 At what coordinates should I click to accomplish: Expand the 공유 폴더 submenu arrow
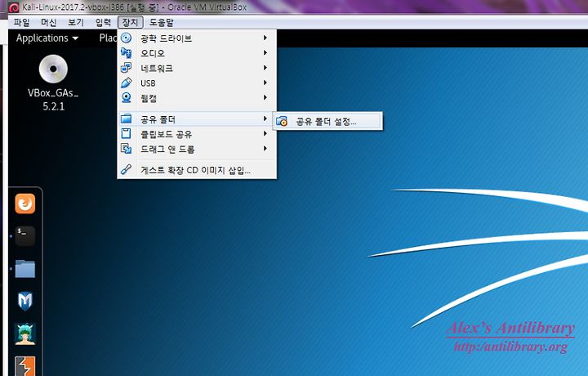pos(265,119)
